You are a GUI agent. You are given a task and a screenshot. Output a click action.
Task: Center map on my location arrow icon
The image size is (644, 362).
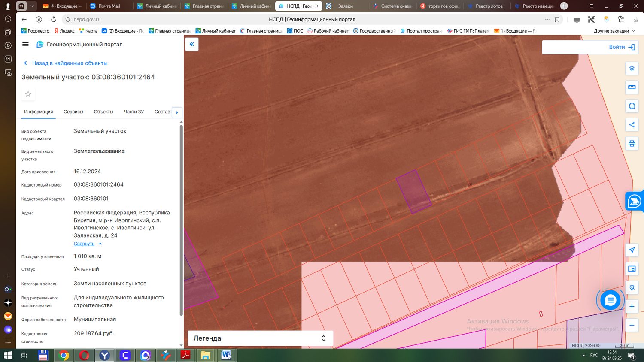point(632,250)
